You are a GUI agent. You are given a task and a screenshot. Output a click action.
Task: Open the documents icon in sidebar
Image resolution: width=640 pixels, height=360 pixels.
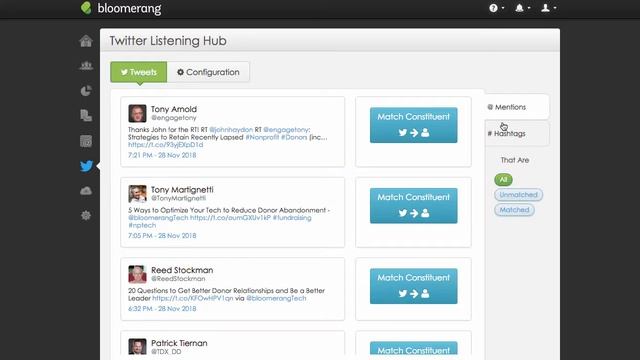click(86, 116)
